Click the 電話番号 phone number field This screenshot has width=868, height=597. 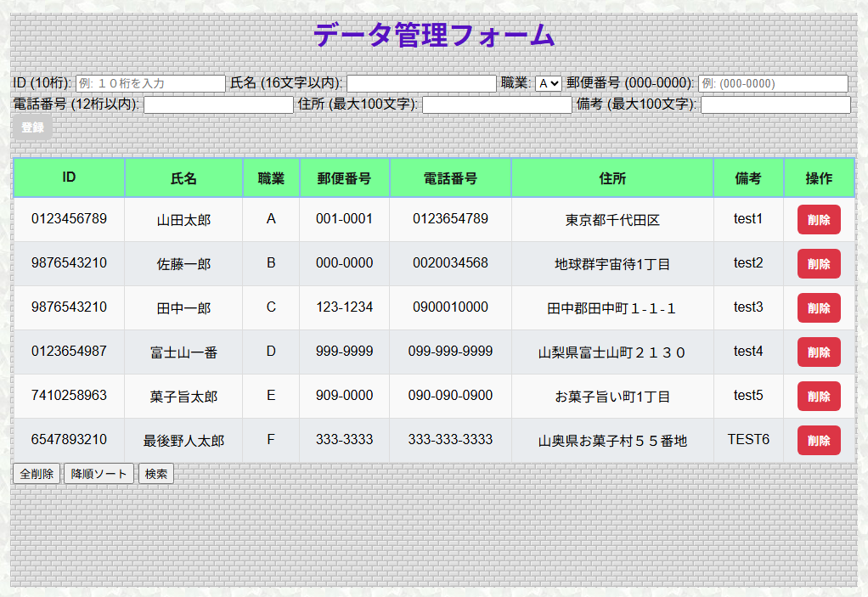click(218, 104)
